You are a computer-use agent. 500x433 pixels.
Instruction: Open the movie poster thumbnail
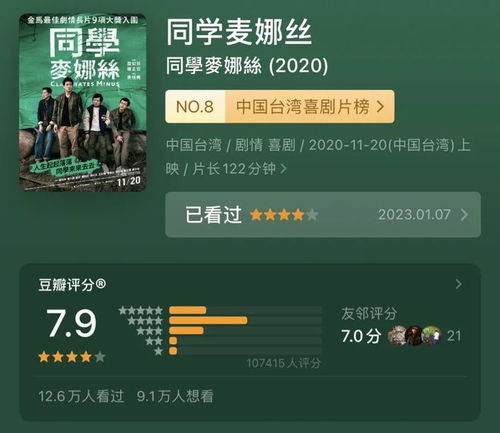(x=83, y=102)
